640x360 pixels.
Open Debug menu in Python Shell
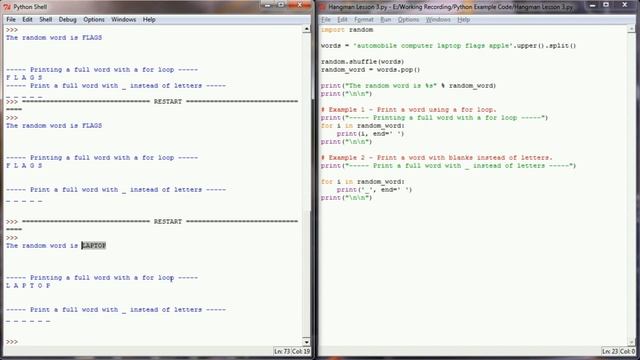(67, 20)
